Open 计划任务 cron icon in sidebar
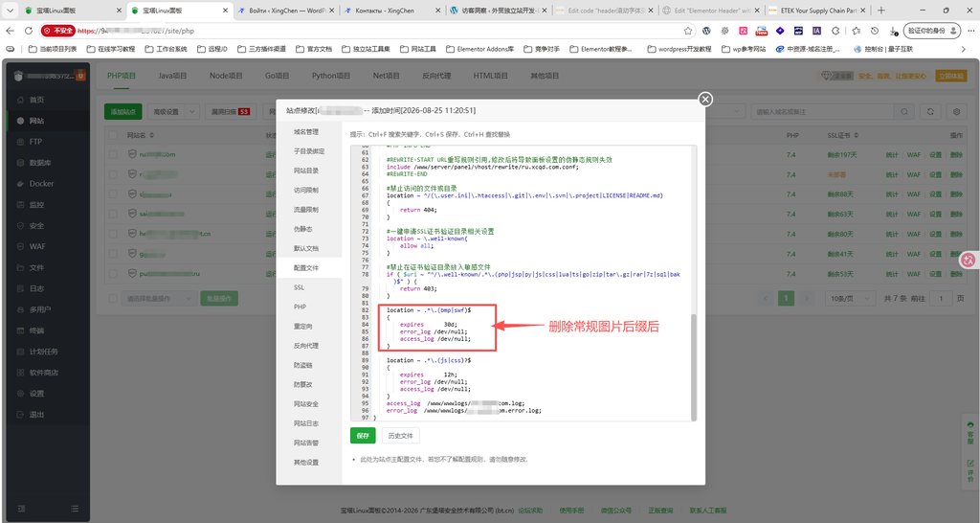Viewport: 980px width, 523px height. [x=21, y=352]
